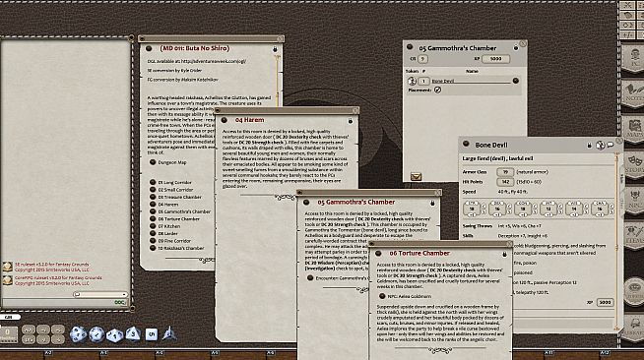The height and width of the screenshot is (360, 644).
Task: Open Bone Devil record link in encounter row
Action: (x=515, y=81)
